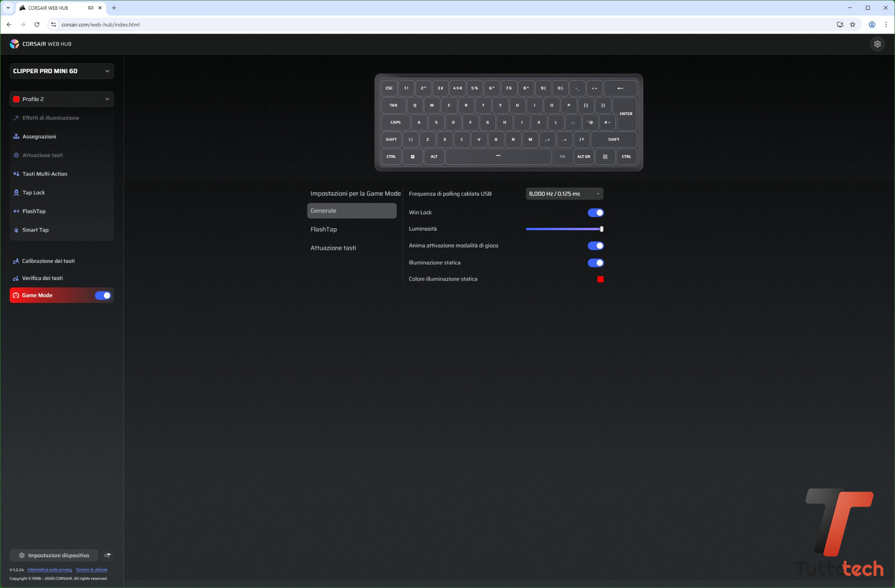
Task: Close the CORSAIR WEB HUB browser tab
Action: tap(100, 8)
